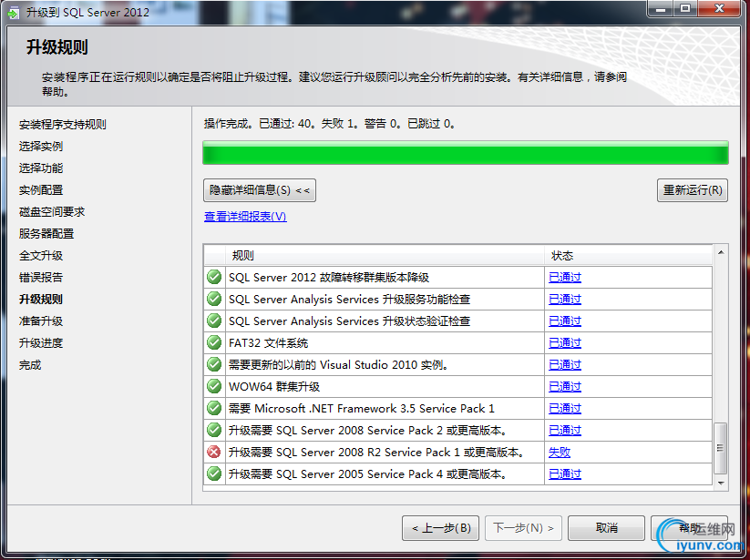Image resolution: width=750 pixels, height=560 pixels.
Task: Click the check icon beside WOW64 群集升级
Action: click(x=214, y=386)
